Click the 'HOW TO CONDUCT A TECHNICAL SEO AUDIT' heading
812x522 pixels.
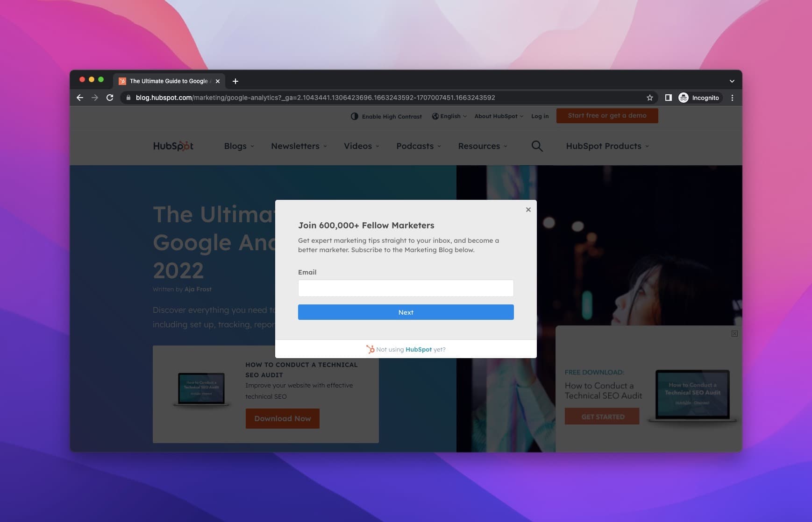(301, 370)
